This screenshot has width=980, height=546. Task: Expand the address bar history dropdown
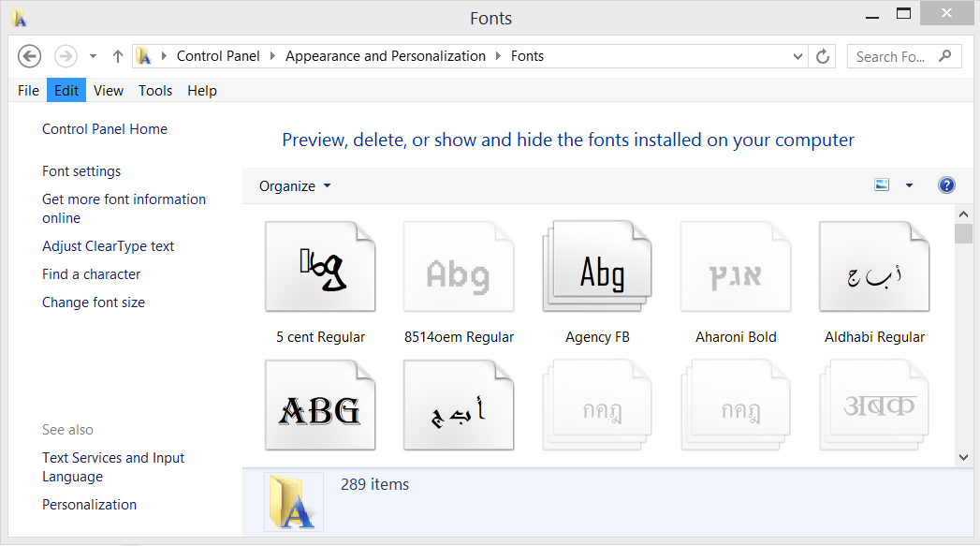click(x=797, y=56)
